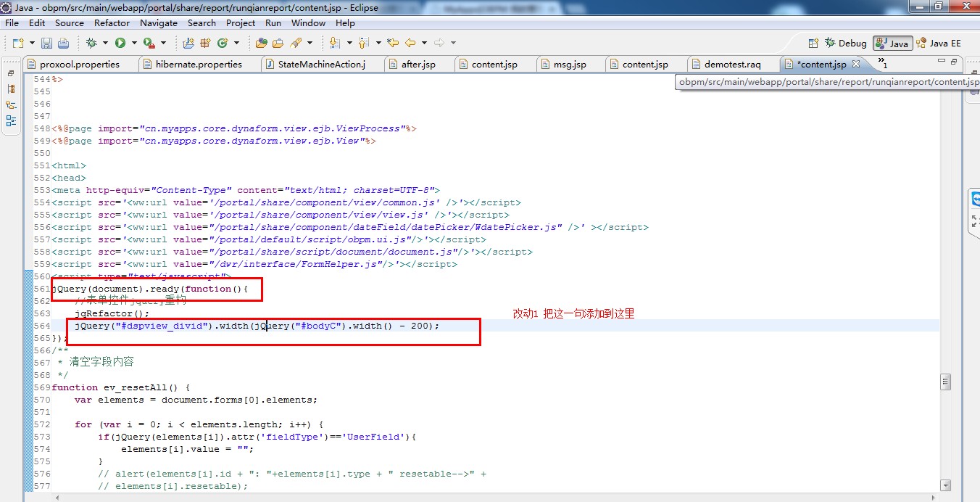The image size is (980, 502).
Task: Open the Type Hierarchy fast view icon
Action: pyautogui.click(x=11, y=104)
